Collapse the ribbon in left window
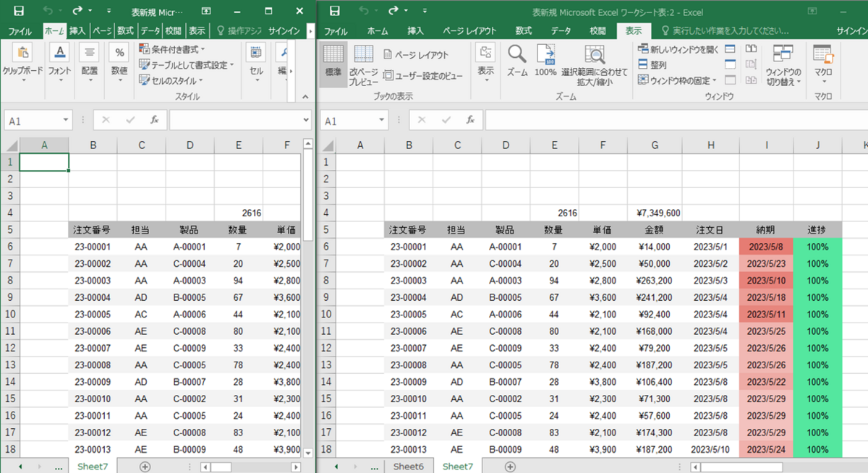The height and width of the screenshot is (473, 868). 306,96
